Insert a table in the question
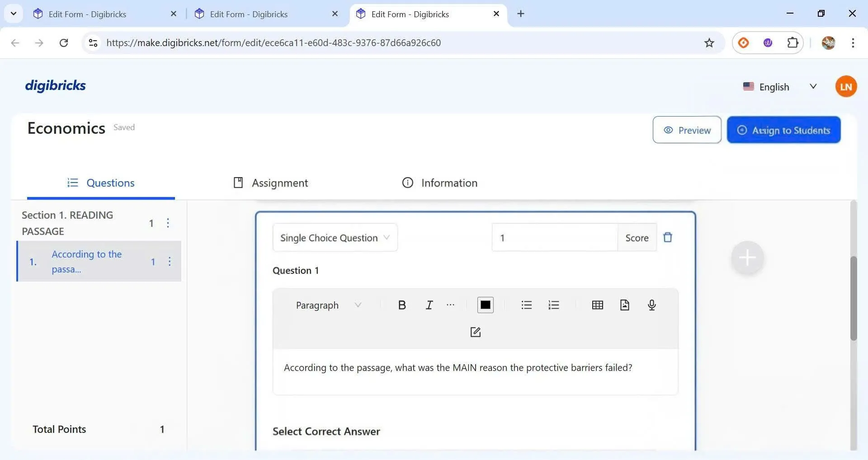 (597, 305)
